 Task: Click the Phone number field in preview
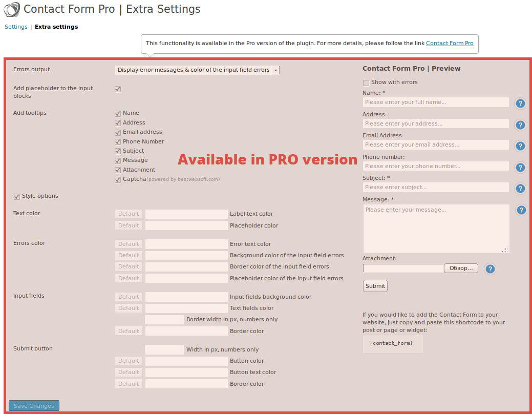pyautogui.click(x=436, y=166)
